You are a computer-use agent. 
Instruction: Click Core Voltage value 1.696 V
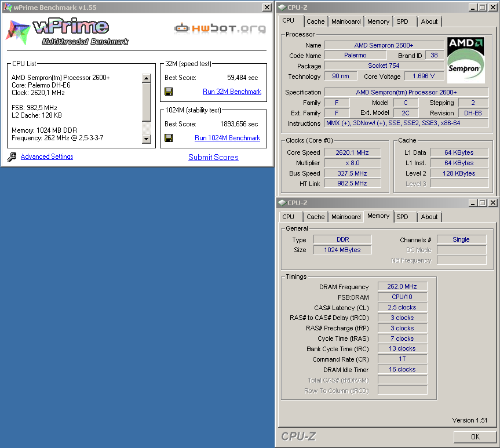tap(424, 76)
